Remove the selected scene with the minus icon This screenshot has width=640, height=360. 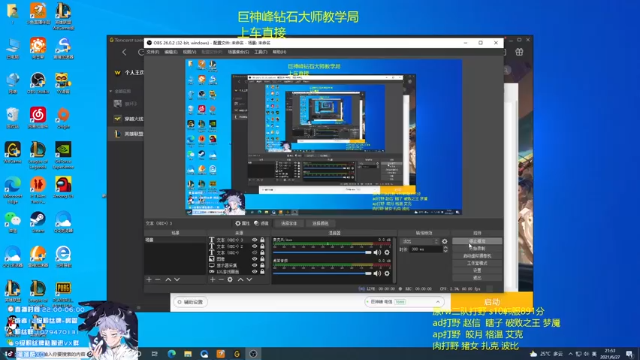point(158,280)
